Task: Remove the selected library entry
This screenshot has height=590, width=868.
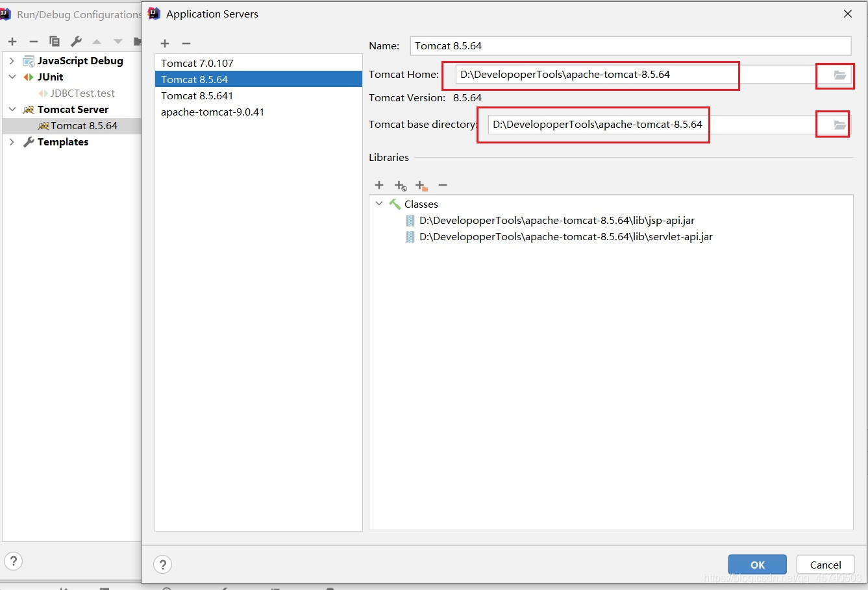Action: 443,185
